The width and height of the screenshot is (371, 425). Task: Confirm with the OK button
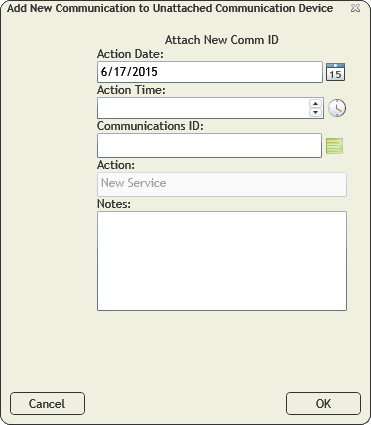coord(323,404)
